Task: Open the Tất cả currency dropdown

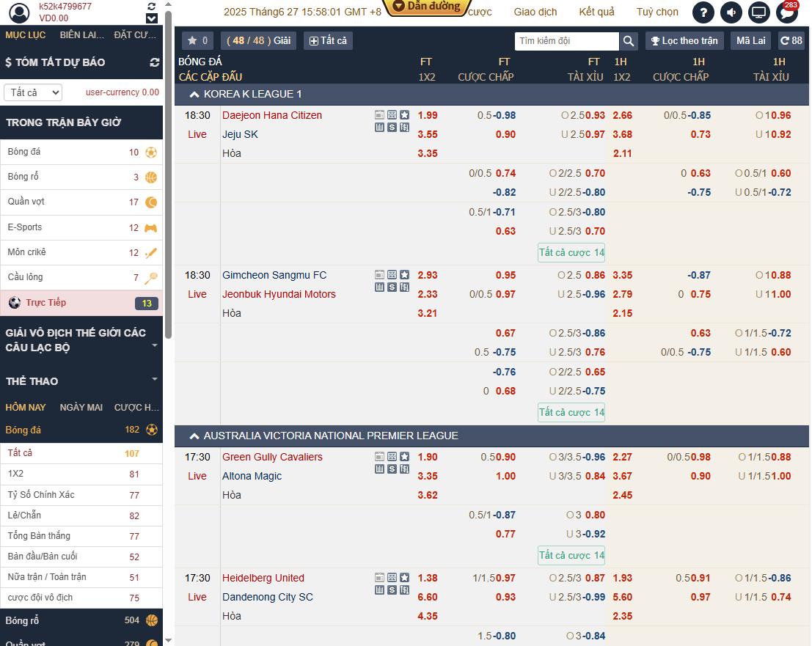Action: click(33, 92)
